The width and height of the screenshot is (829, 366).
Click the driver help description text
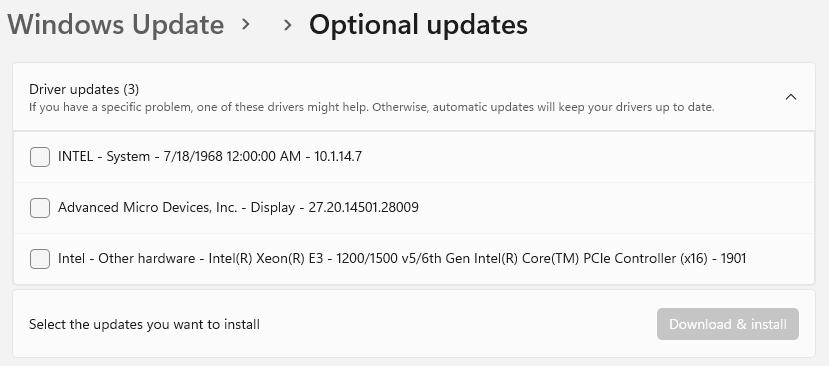point(372,107)
